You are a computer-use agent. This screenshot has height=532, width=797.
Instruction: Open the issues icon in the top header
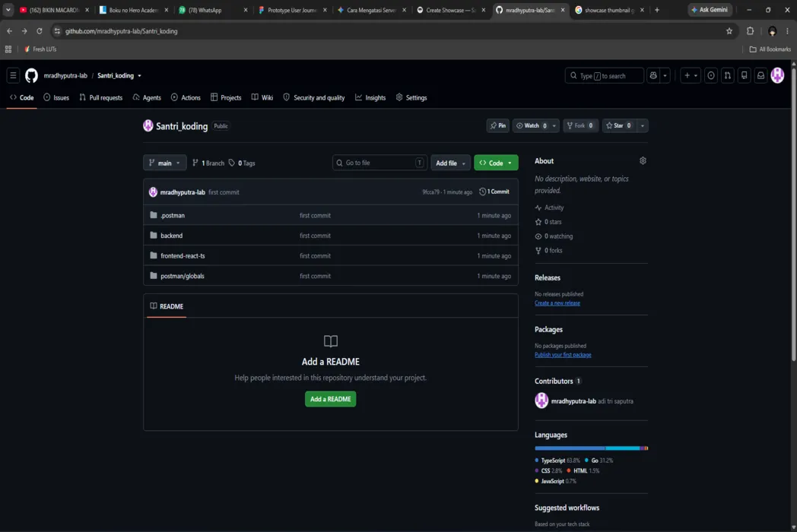[x=711, y=76]
